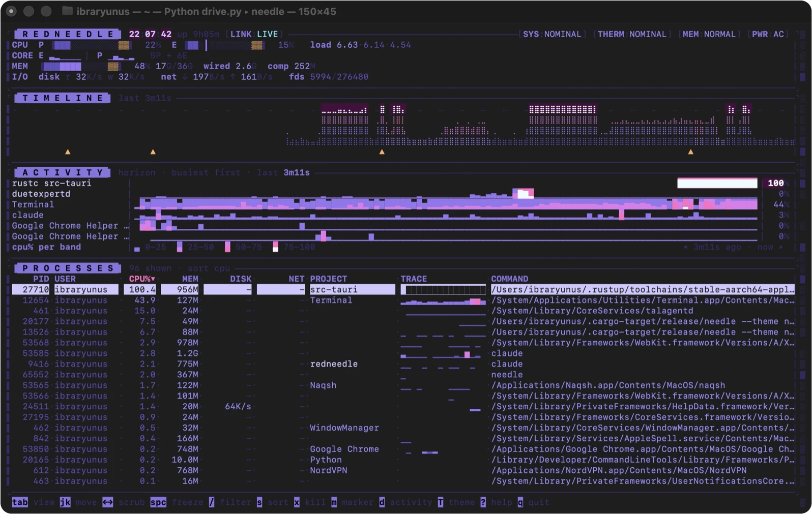The image size is (812, 514).
Task: Click the LINK LIVE status indicator
Action: [x=254, y=34]
